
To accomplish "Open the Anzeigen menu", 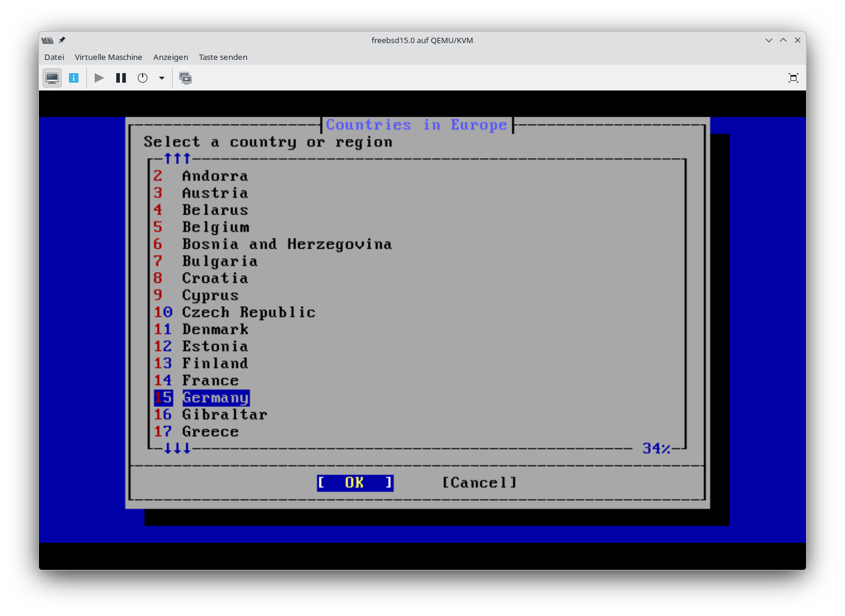I will tap(170, 57).
